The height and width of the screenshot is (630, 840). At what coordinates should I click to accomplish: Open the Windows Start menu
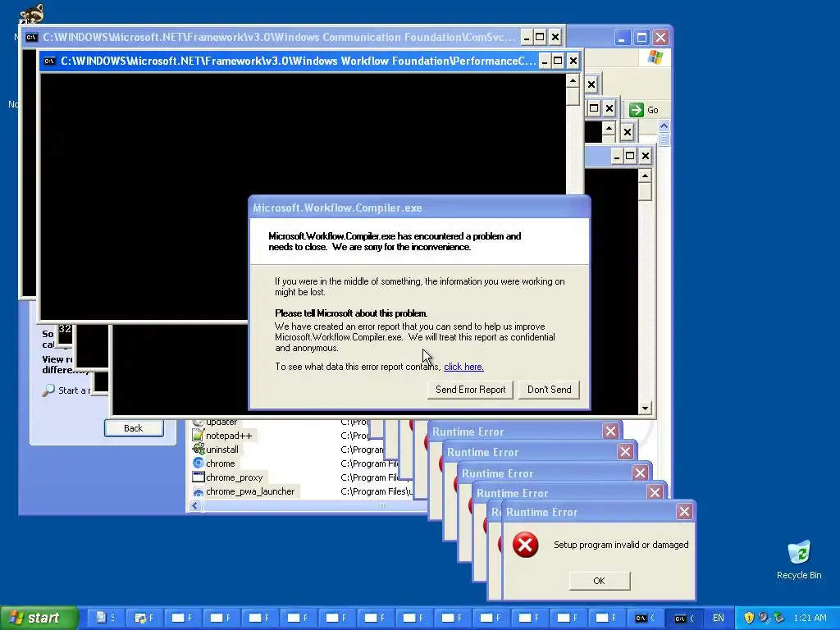click(x=39, y=618)
